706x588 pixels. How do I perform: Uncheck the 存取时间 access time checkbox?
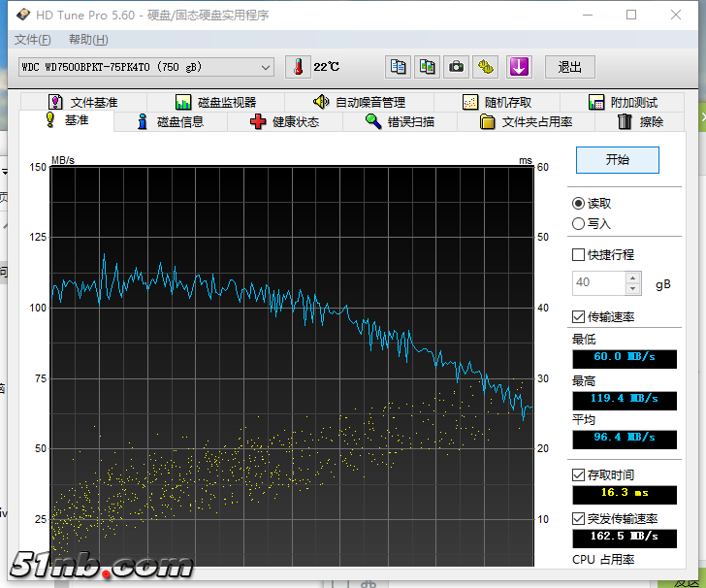pyautogui.click(x=579, y=474)
